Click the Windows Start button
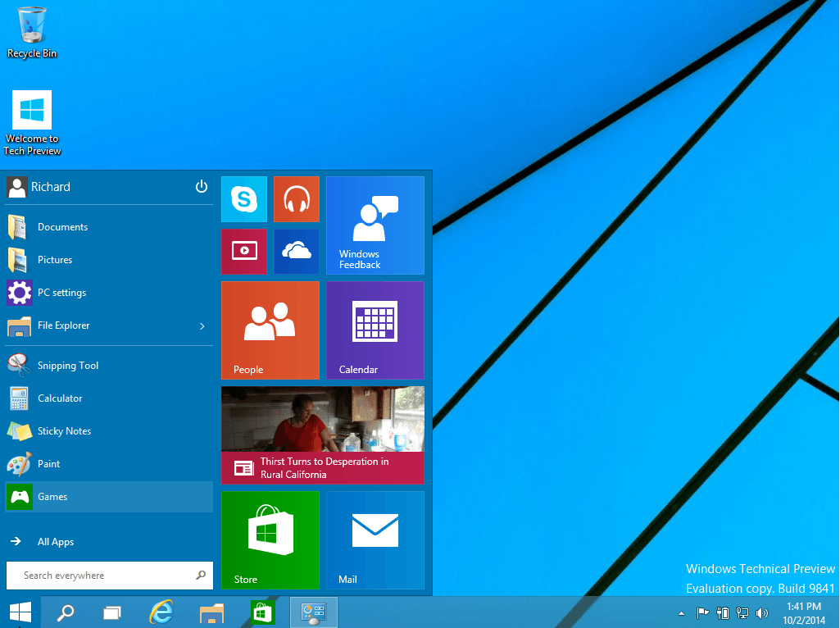This screenshot has height=628, width=840. pyautogui.click(x=20, y=612)
